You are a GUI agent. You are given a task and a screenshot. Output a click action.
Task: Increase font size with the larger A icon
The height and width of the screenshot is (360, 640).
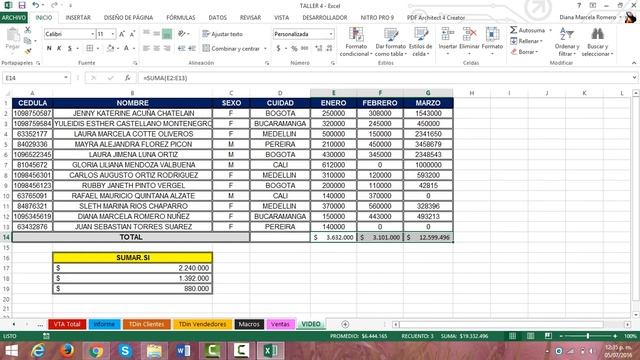pos(122,34)
